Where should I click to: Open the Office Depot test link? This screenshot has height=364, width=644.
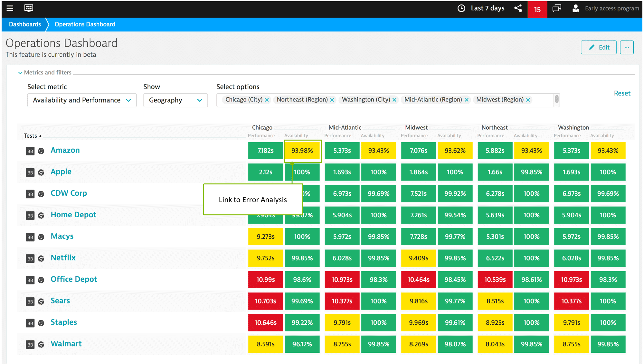click(x=74, y=279)
